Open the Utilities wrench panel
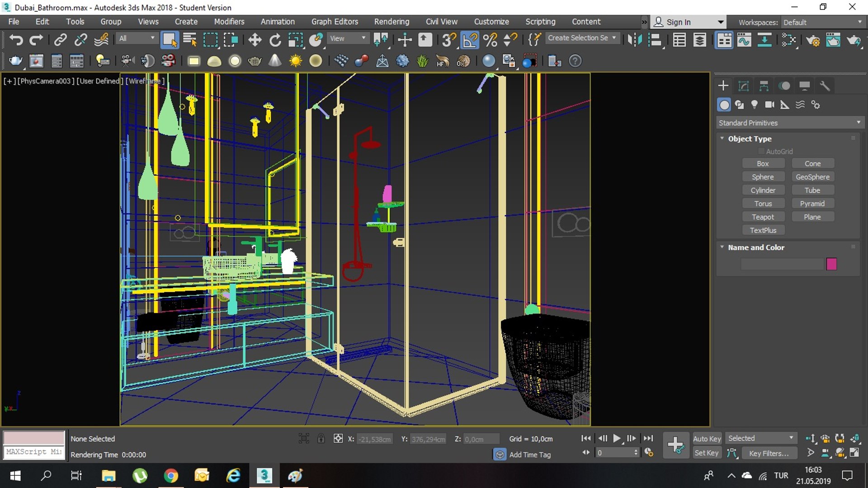The width and height of the screenshot is (868, 488). pyautogui.click(x=825, y=85)
